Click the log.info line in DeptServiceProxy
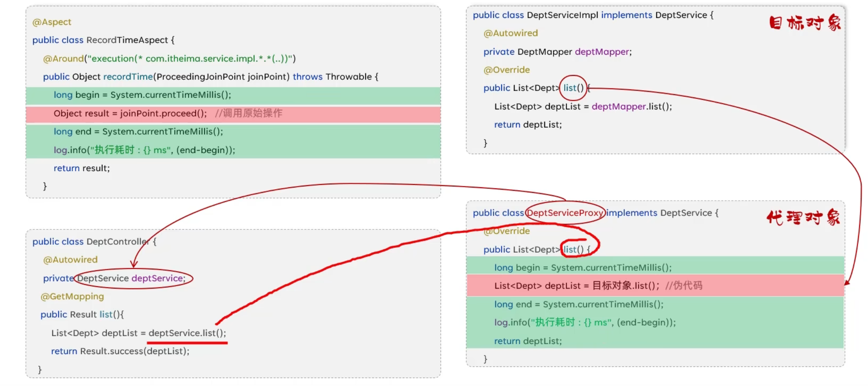Image resolution: width=868 pixels, height=386 pixels. click(585, 323)
